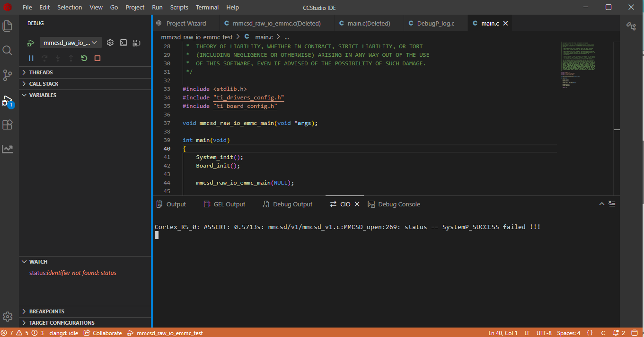Close the active main.c editor tab

(505, 23)
